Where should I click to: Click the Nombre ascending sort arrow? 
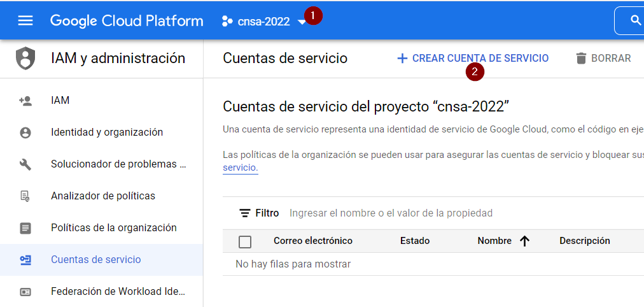pyautogui.click(x=524, y=241)
